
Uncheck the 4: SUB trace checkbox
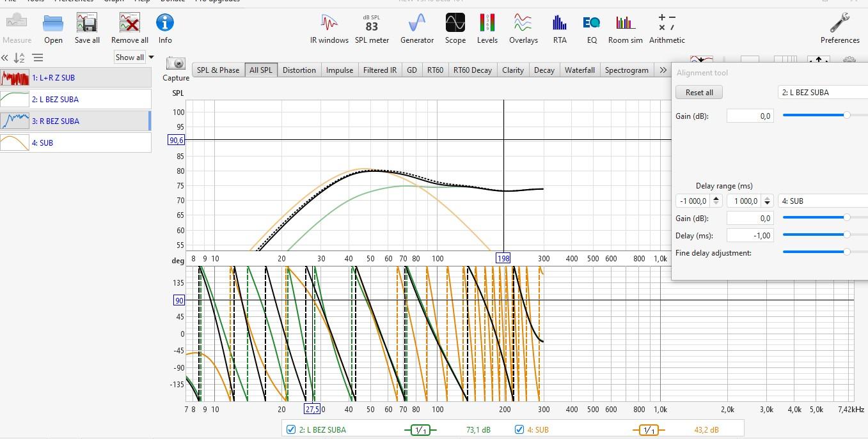(x=519, y=429)
